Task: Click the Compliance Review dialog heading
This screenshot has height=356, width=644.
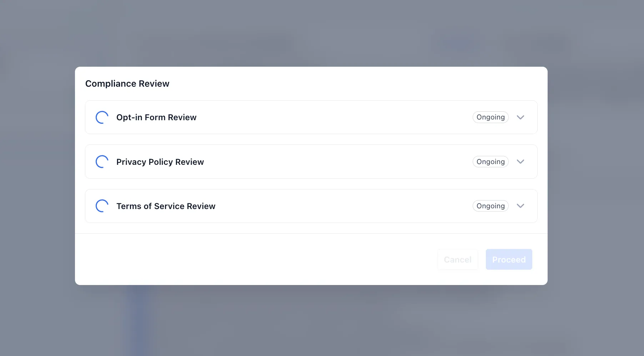Action: click(127, 83)
